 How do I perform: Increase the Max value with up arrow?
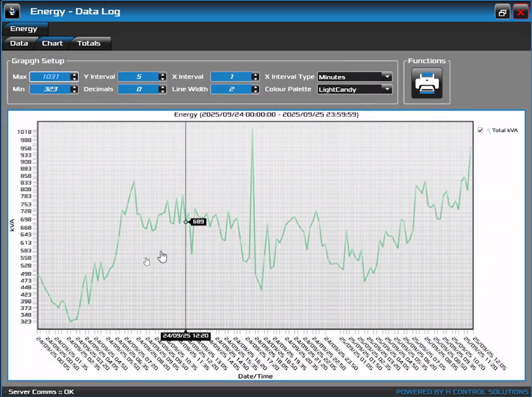(74, 75)
